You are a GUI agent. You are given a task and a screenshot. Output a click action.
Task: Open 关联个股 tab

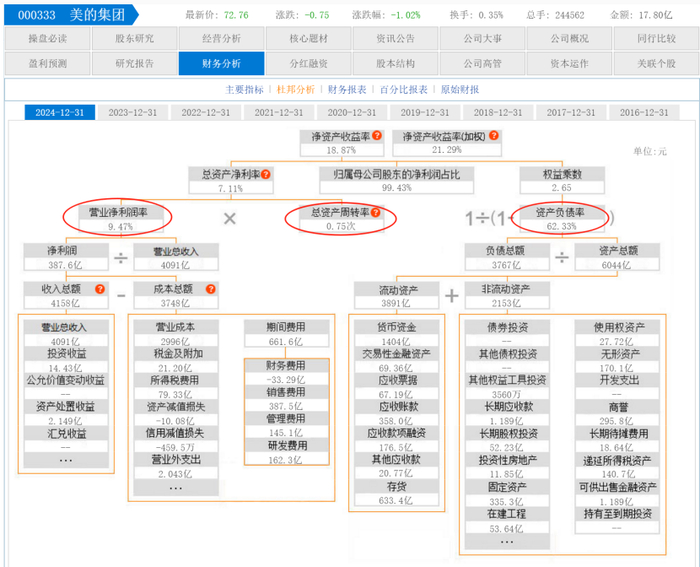(656, 63)
